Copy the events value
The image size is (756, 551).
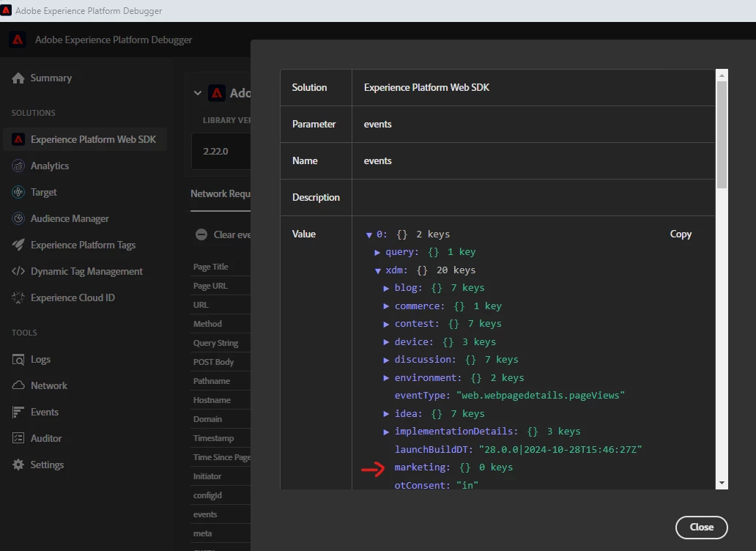681,234
